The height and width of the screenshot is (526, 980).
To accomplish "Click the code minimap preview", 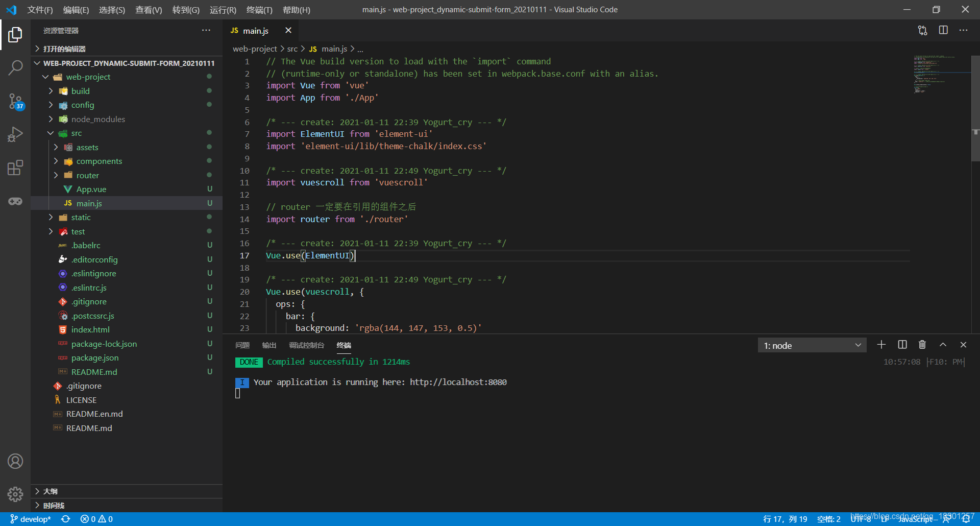I will click(x=941, y=75).
